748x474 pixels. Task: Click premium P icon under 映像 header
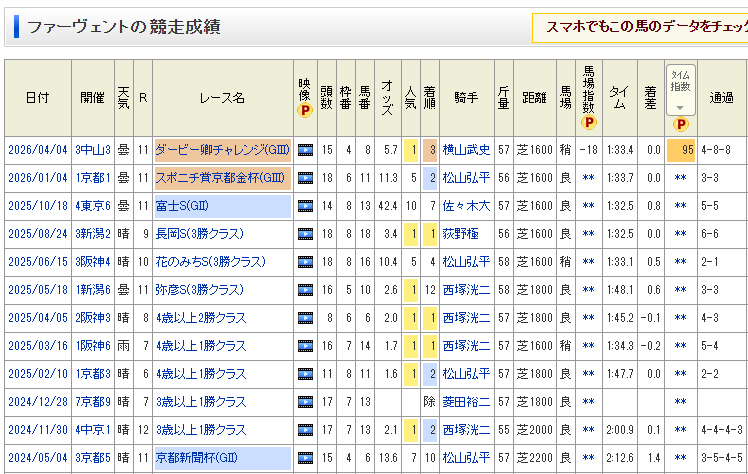[x=305, y=112]
